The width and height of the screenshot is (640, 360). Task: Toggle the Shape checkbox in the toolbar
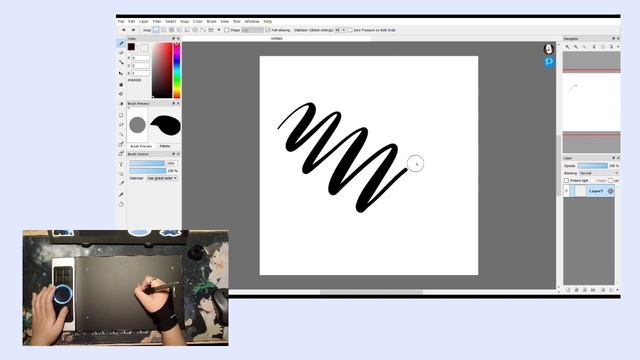227,30
